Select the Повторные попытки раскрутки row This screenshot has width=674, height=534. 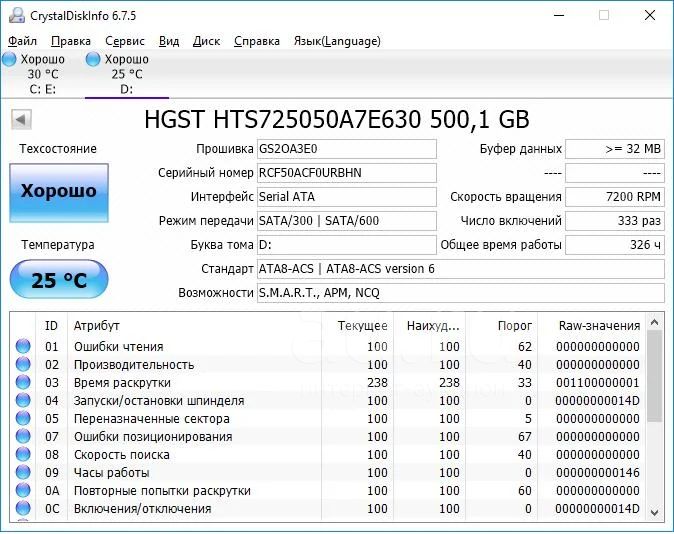tap(328, 491)
